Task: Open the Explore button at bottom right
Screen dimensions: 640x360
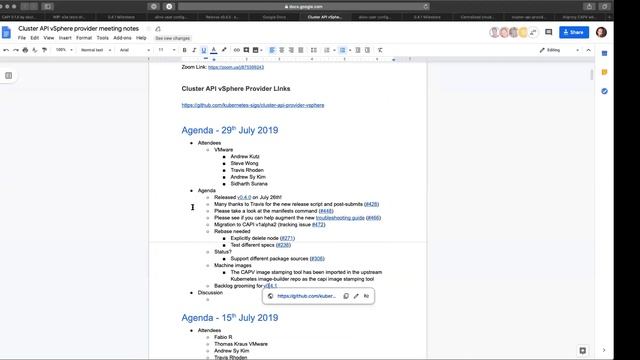Action: point(582,350)
